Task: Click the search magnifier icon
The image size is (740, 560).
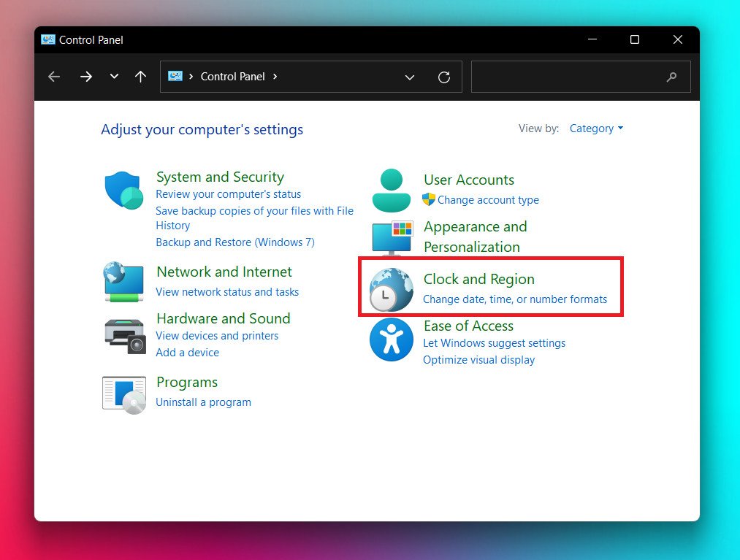Action: click(x=671, y=77)
